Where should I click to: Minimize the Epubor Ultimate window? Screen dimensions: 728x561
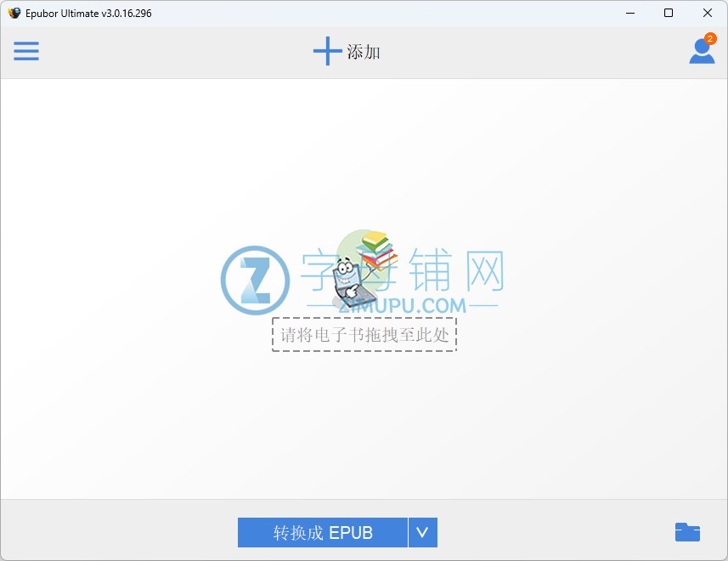(x=630, y=13)
